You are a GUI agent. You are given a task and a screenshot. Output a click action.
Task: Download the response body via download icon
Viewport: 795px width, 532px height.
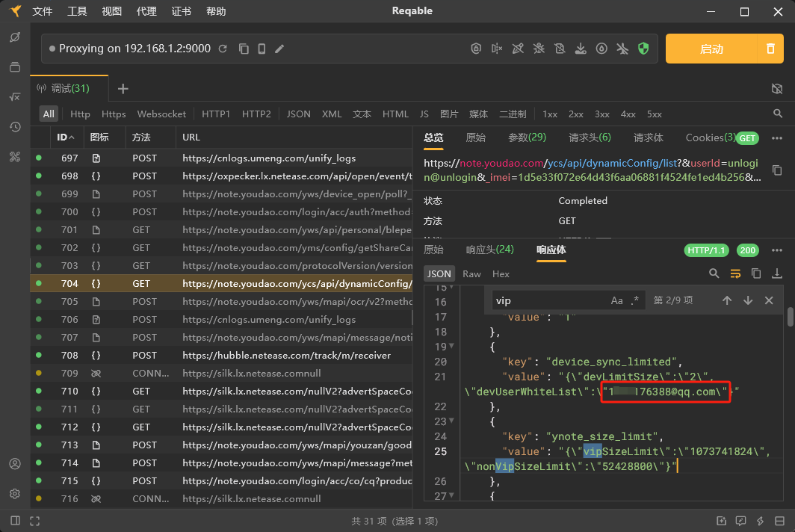[x=777, y=273]
